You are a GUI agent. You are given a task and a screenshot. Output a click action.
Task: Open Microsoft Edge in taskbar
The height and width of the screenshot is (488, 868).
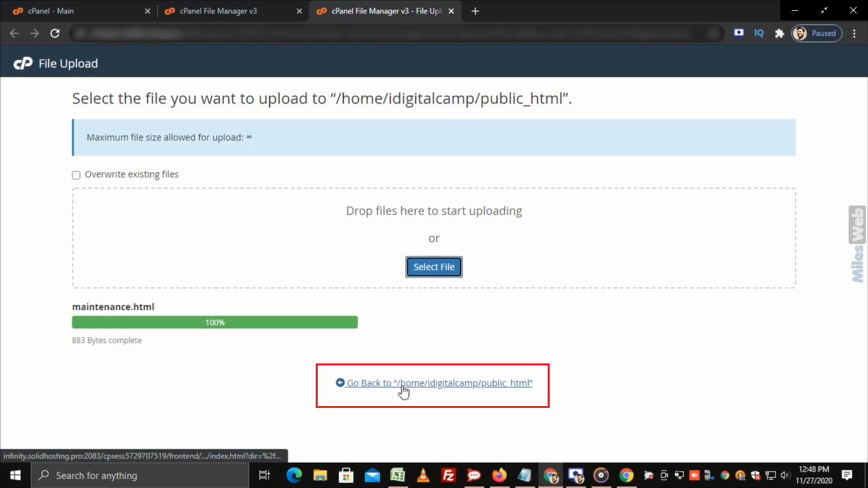pyautogui.click(x=294, y=475)
